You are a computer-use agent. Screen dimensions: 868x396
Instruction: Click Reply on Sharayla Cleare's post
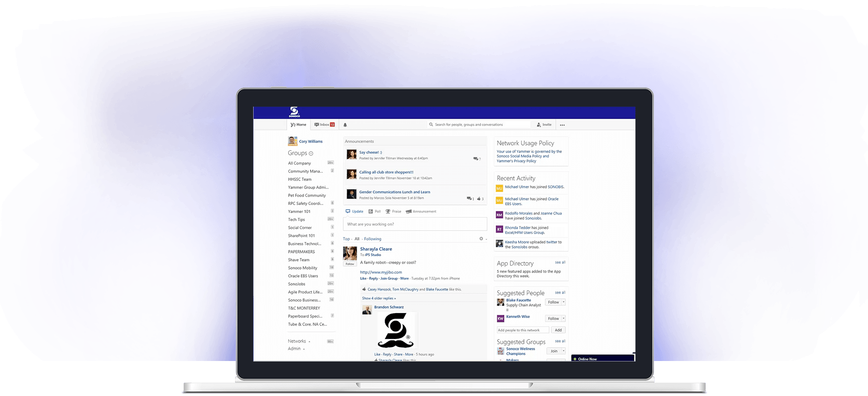(x=373, y=278)
